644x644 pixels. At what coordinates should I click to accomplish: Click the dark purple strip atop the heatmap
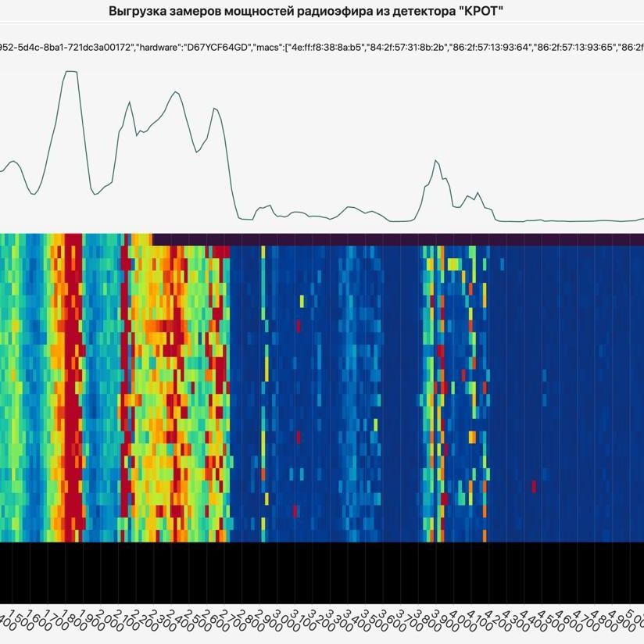pyautogui.click(x=398, y=239)
